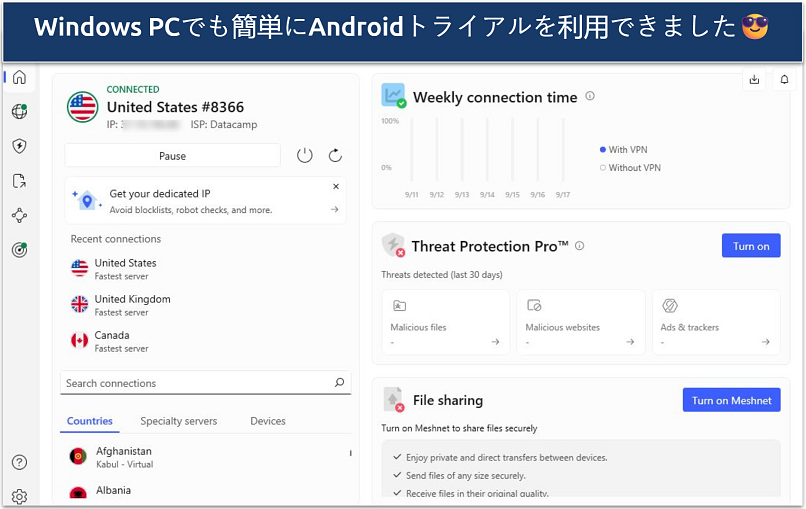Expand the Malicious files card arrow

495,342
